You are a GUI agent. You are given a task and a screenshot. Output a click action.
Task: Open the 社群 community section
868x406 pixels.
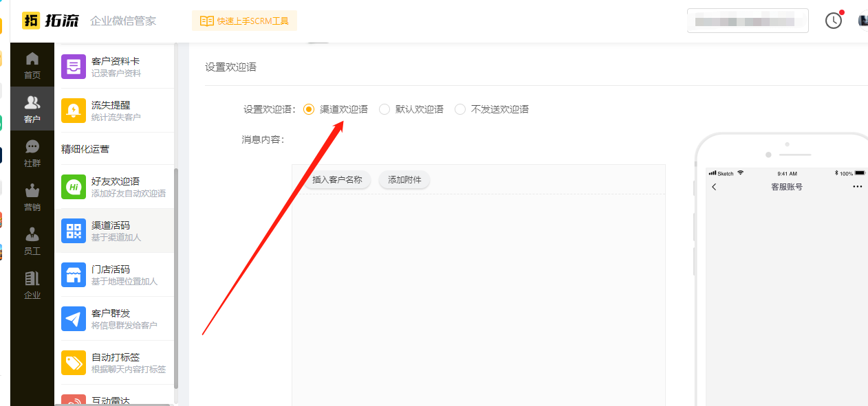click(x=32, y=153)
